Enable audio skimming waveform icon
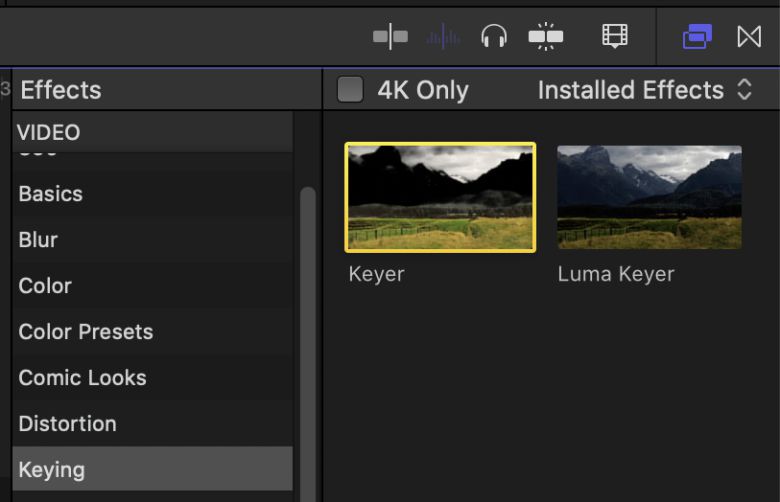This screenshot has width=780, height=502. click(443, 37)
